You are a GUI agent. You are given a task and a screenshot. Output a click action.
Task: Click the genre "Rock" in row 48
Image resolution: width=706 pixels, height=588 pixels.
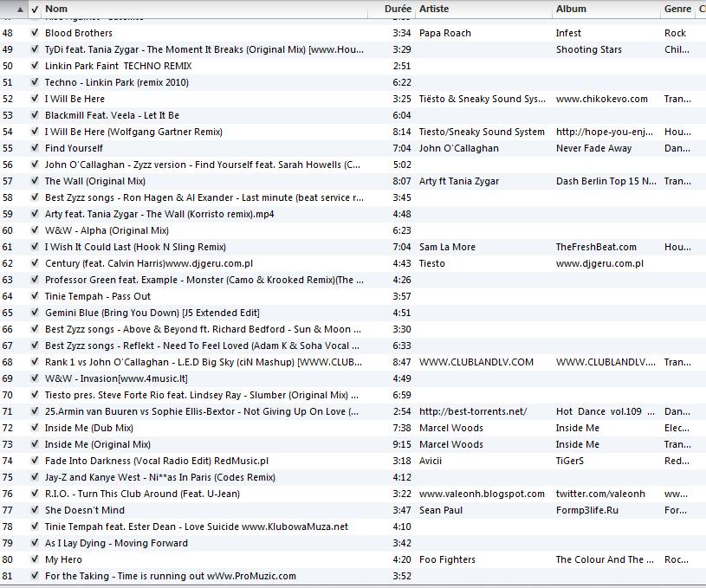point(675,33)
